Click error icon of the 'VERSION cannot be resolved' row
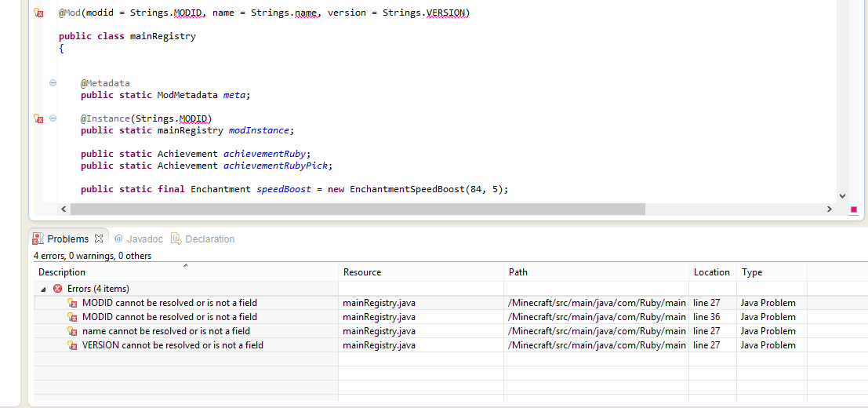Image resolution: width=868 pixels, height=408 pixels. click(x=72, y=345)
